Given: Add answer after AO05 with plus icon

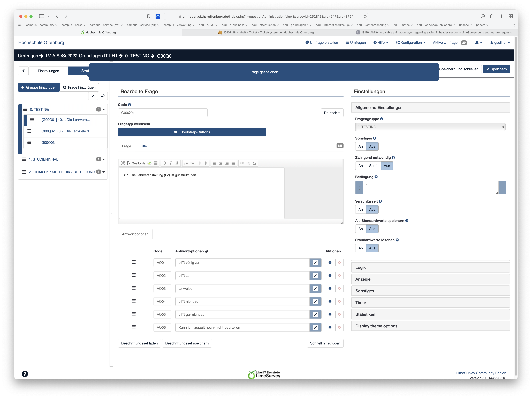Looking at the screenshot, I should pos(330,314).
